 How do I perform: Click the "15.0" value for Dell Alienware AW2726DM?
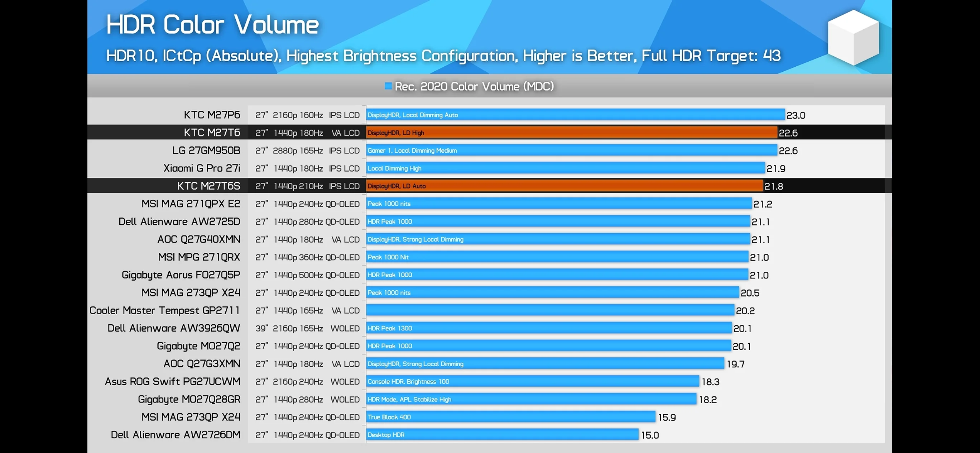click(x=650, y=435)
